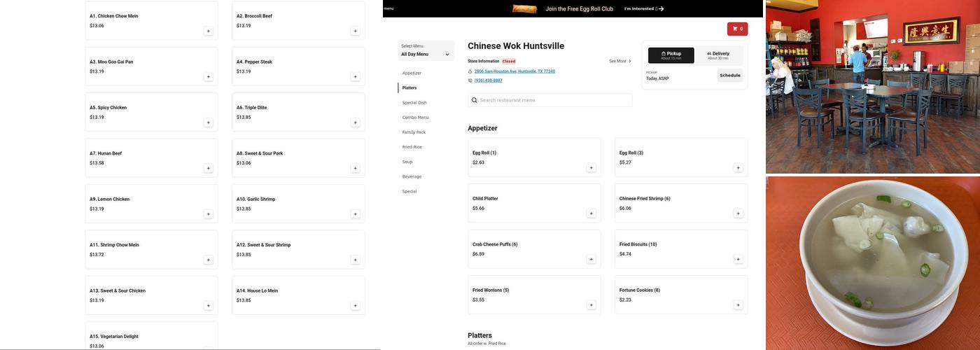Screen dimensions: 980x350
Task: Jump to Fried Rice category
Action: [412, 147]
